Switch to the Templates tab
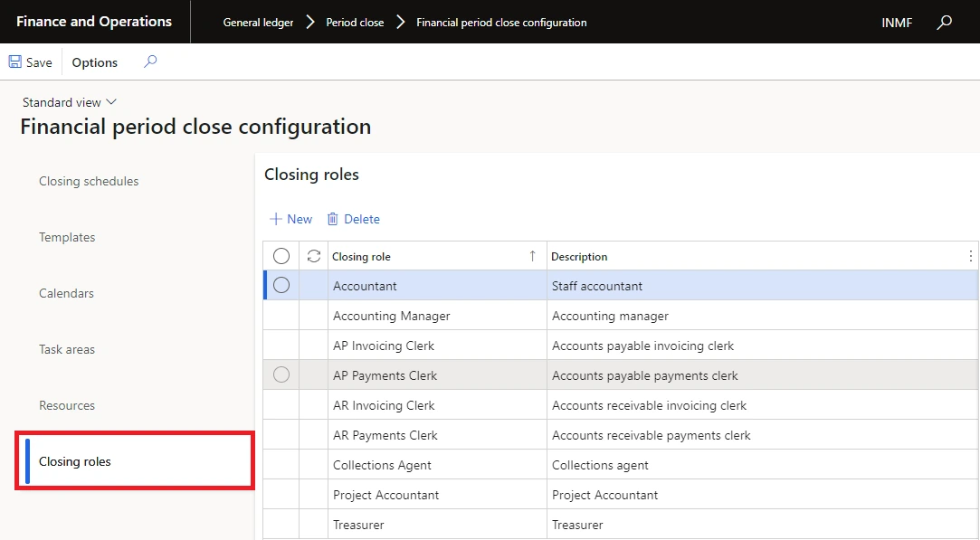980x540 pixels. 67,238
